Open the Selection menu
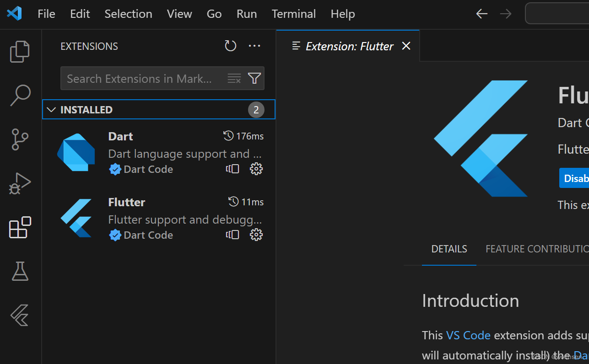Viewport: 589px width, 364px height. (128, 14)
